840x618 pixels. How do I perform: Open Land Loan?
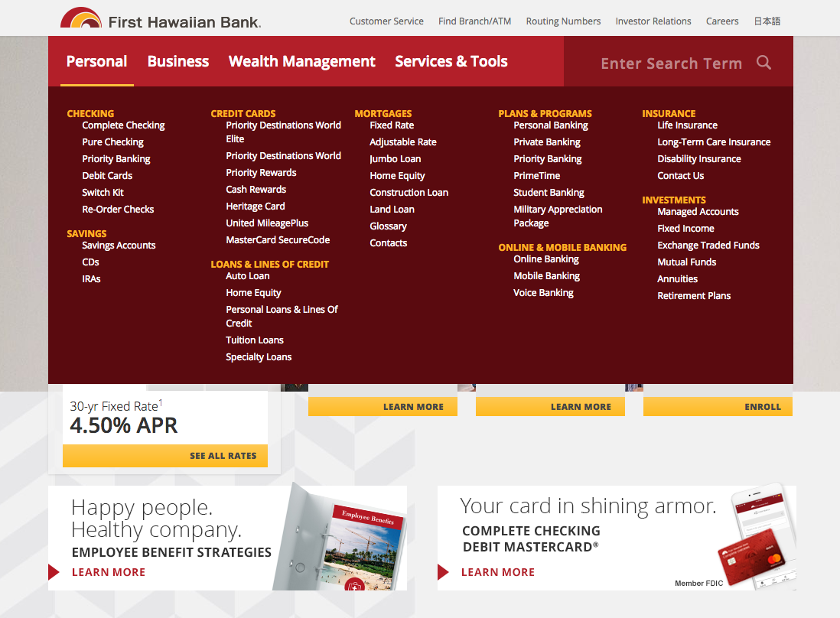coord(392,210)
